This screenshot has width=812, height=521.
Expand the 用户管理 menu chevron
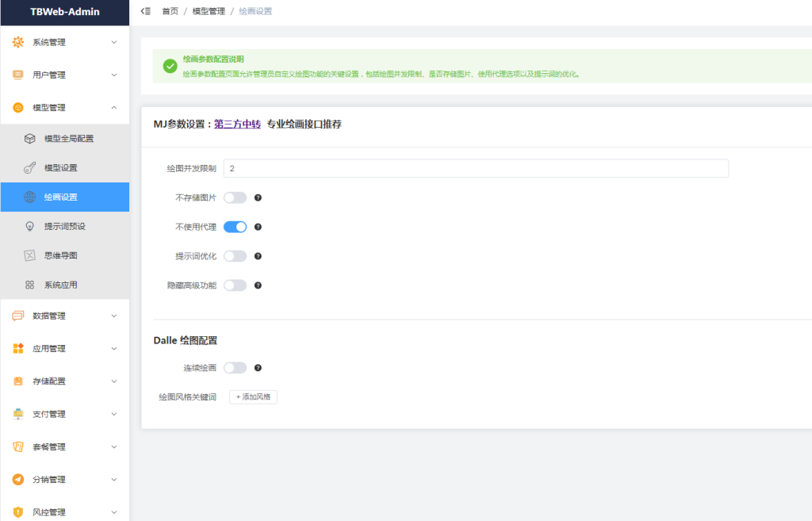click(x=113, y=75)
